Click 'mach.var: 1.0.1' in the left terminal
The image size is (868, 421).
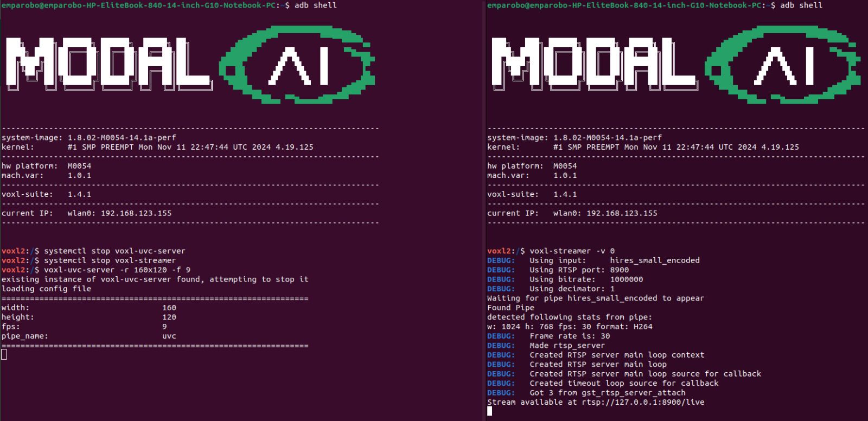[47, 175]
